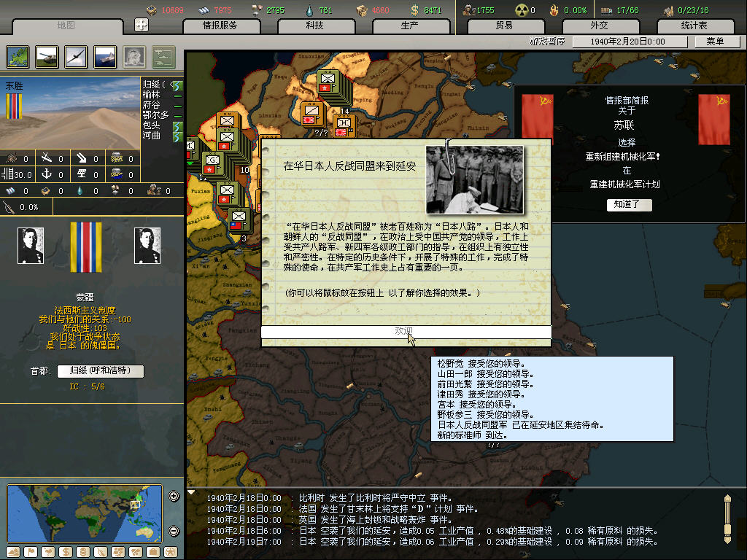Open the 外交 diplomacy tab

pyautogui.click(x=600, y=26)
